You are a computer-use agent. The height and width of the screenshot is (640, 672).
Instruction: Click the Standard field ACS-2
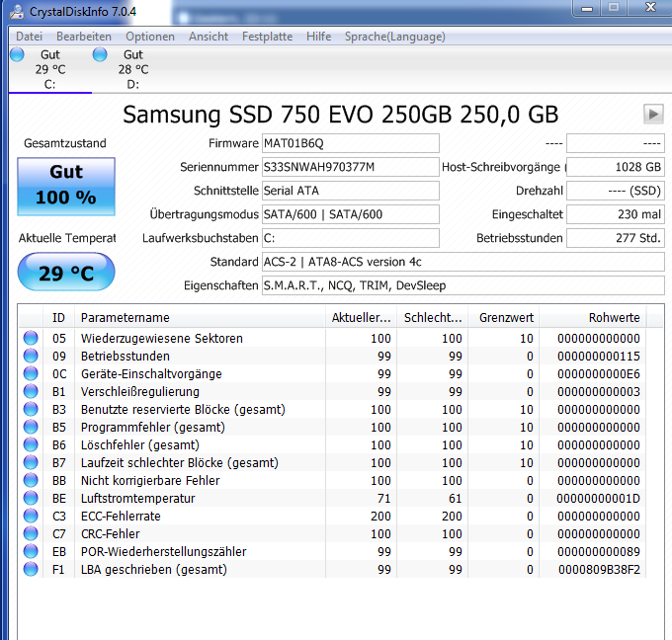point(462,262)
